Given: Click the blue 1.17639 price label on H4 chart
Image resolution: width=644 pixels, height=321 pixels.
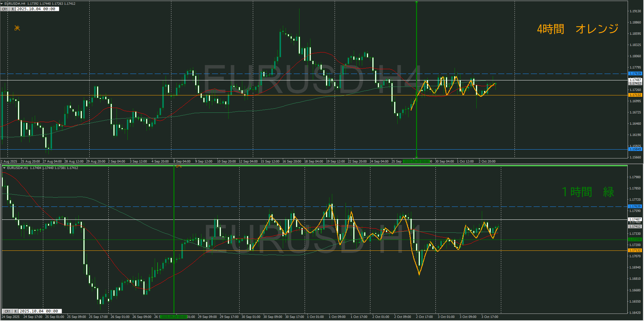Looking at the screenshot, I should [635, 74].
